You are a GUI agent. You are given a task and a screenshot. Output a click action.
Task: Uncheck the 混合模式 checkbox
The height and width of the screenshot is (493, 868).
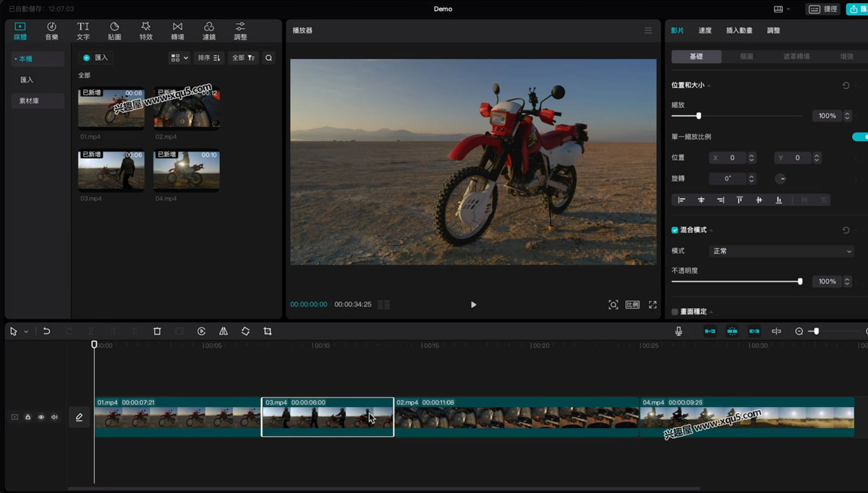pos(675,230)
